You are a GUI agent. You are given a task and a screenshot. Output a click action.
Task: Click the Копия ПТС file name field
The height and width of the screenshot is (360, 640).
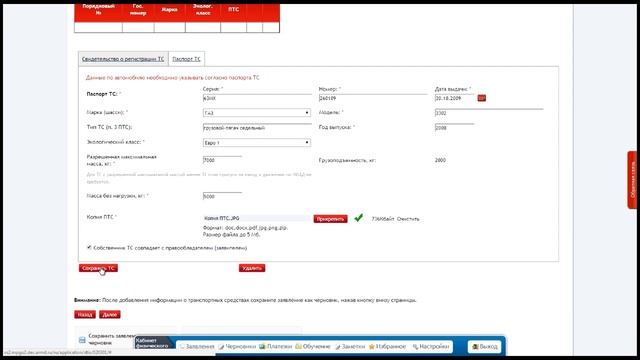pos(257,218)
